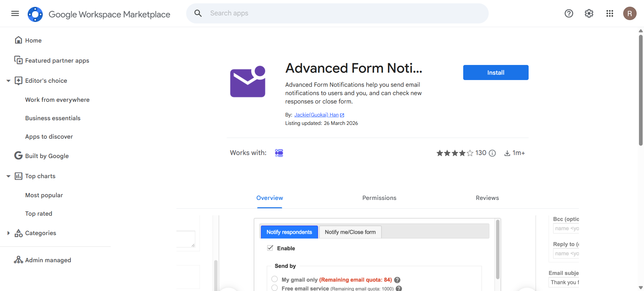The height and width of the screenshot is (291, 644).
Task: Click the scrollbar down arrow
Action: pyautogui.click(x=641, y=288)
